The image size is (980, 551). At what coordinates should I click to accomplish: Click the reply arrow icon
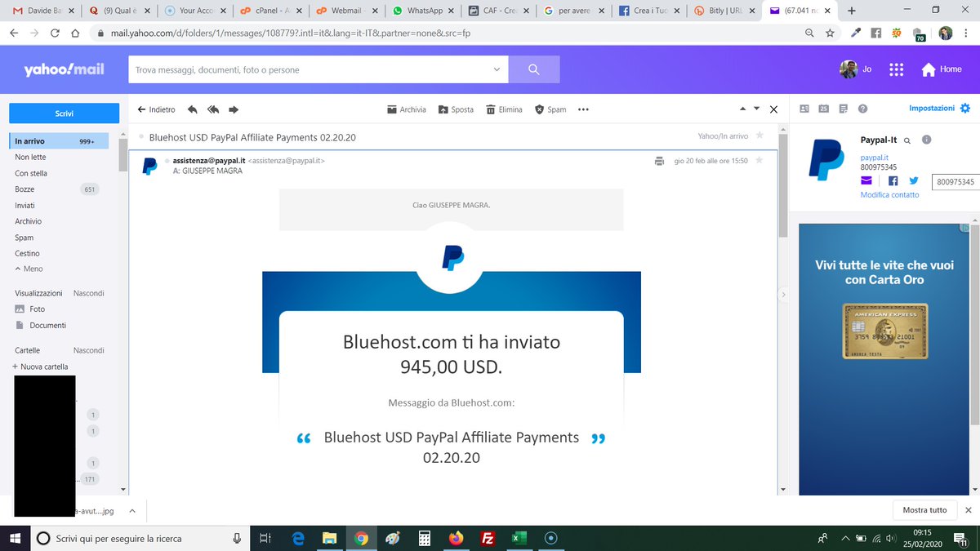pyautogui.click(x=193, y=109)
